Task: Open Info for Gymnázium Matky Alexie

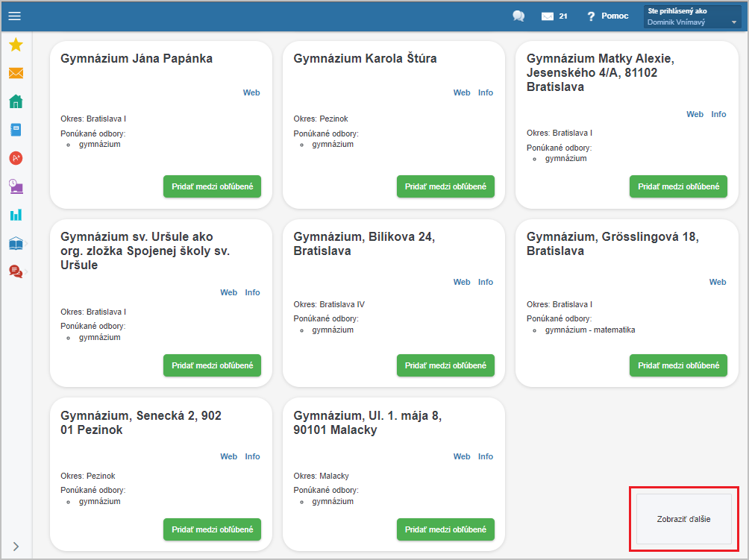Action: [x=718, y=114]
